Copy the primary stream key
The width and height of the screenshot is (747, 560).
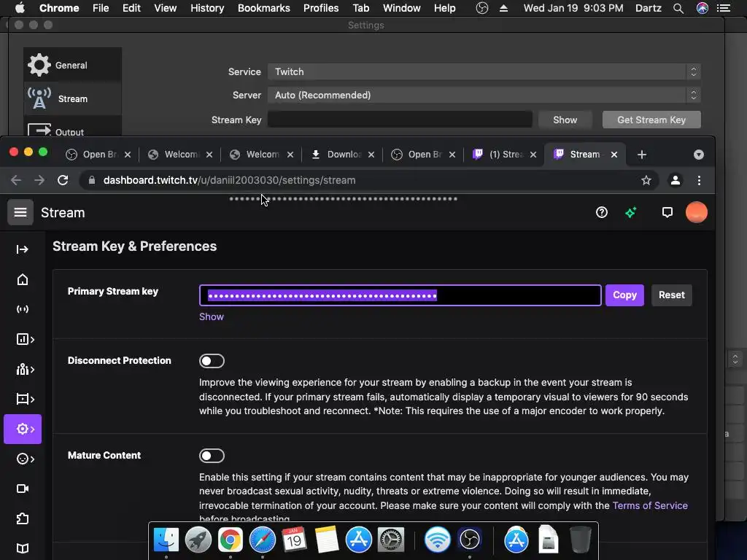click(x=624, y=295)
